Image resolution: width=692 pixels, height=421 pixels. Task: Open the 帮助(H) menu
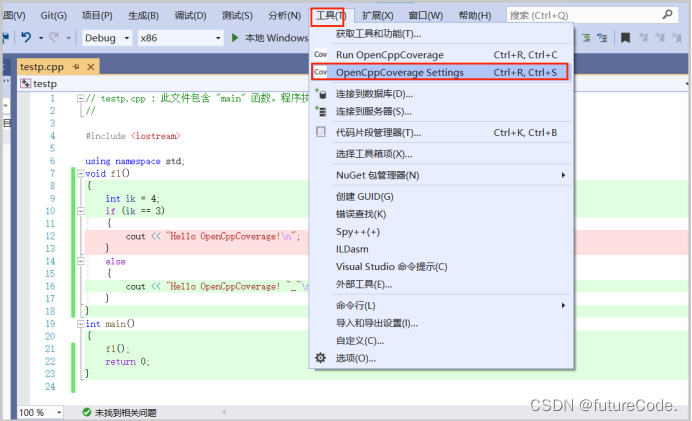pos(475,16)
